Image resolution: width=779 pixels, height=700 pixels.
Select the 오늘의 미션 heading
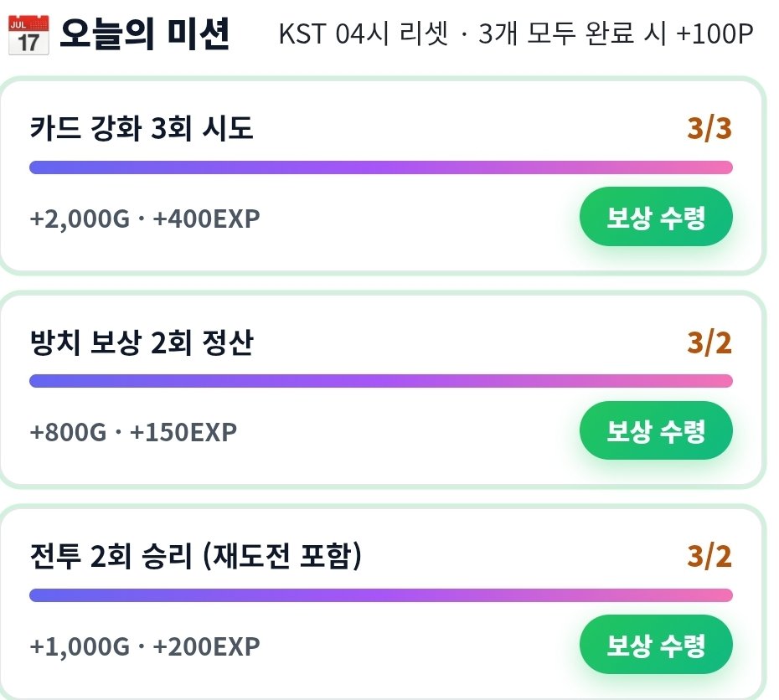click(x=144, y=33)
